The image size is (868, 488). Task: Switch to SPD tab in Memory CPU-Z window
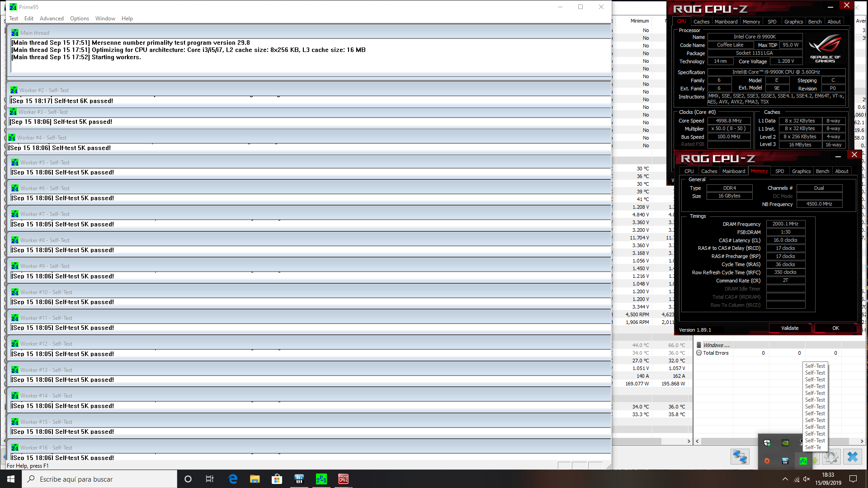[x=779, y=171]
